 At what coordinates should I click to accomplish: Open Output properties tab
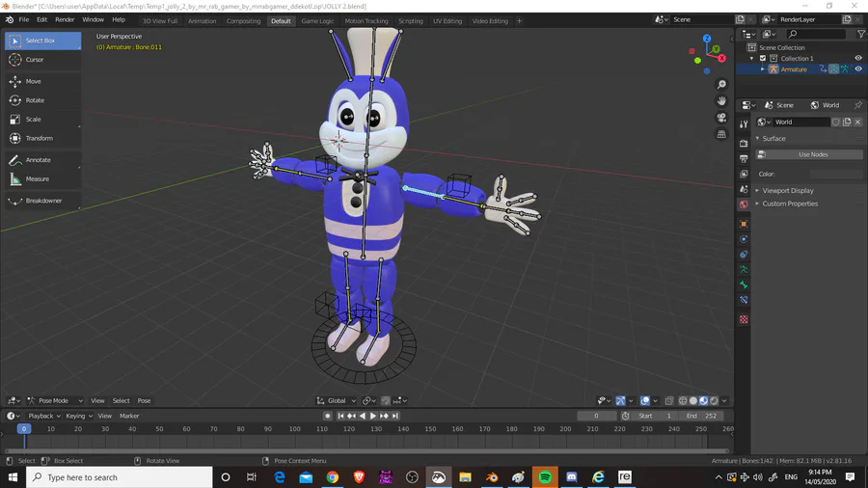coord(744,159)
